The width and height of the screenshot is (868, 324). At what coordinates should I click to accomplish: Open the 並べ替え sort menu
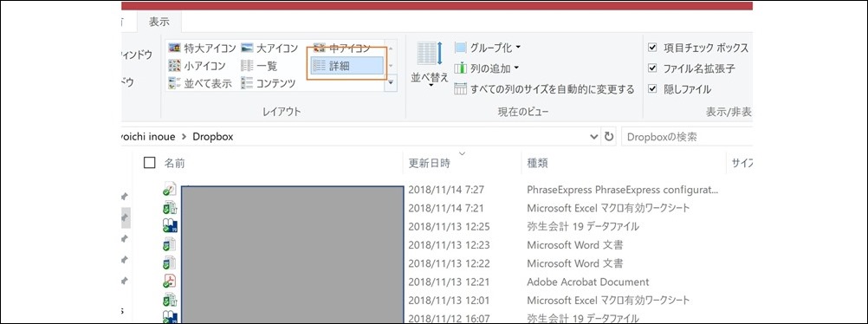(x=430, y=65)
